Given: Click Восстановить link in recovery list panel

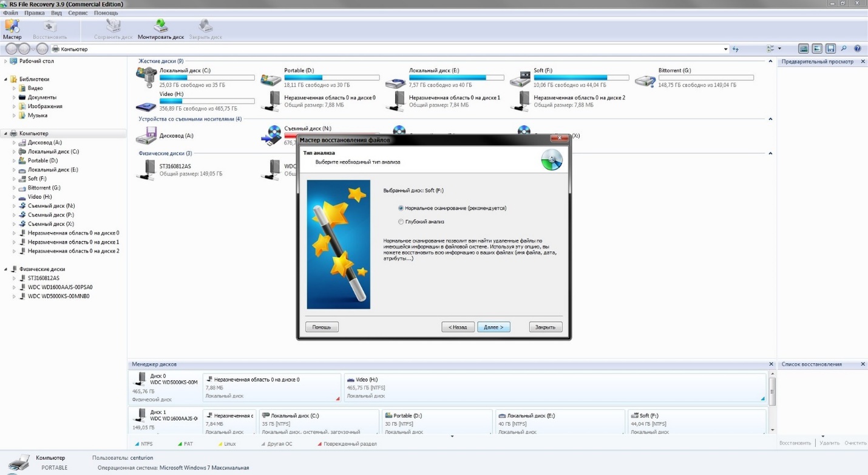Looking at the screenshot, I should [x=795, y=443].
